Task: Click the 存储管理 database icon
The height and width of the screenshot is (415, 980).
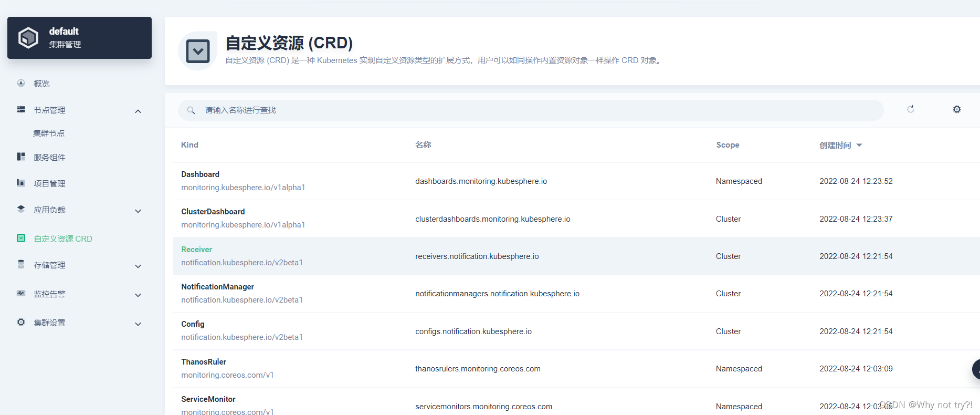Action: pos(21,264)
